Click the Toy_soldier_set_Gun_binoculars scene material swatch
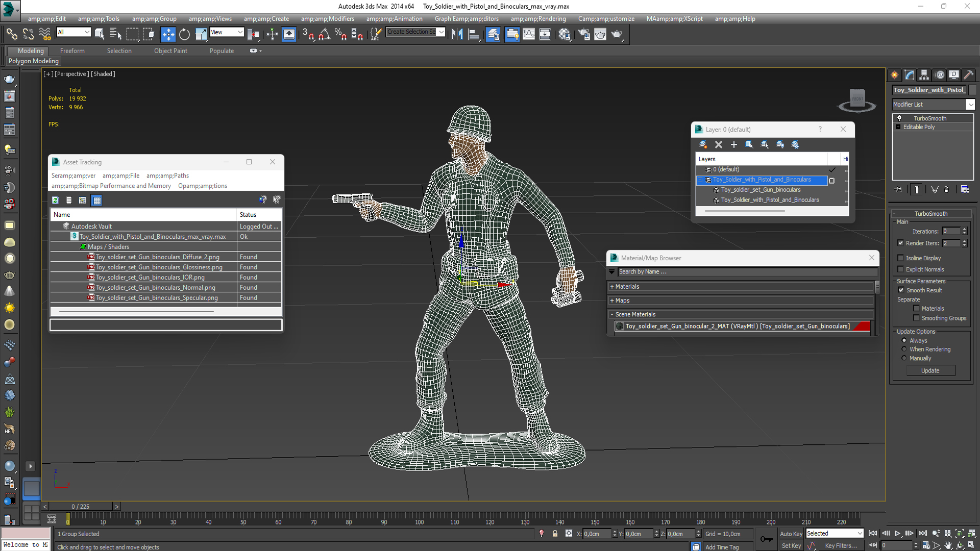The image size is (980, 551). pyautogui.click(x=619, y=327)
